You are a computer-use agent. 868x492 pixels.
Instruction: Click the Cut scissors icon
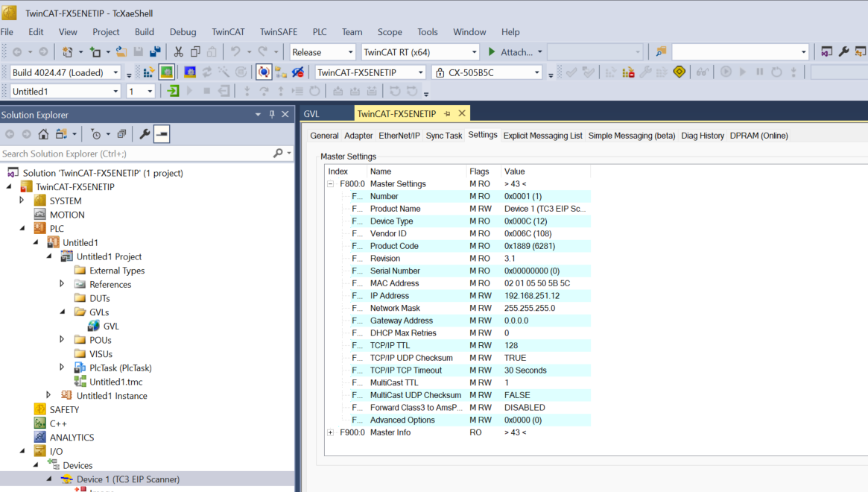[178, 52]
